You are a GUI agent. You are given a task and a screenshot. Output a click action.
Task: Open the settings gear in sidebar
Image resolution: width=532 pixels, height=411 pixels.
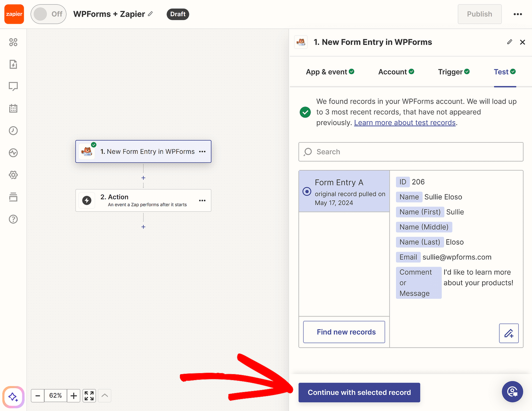point(13,175)
